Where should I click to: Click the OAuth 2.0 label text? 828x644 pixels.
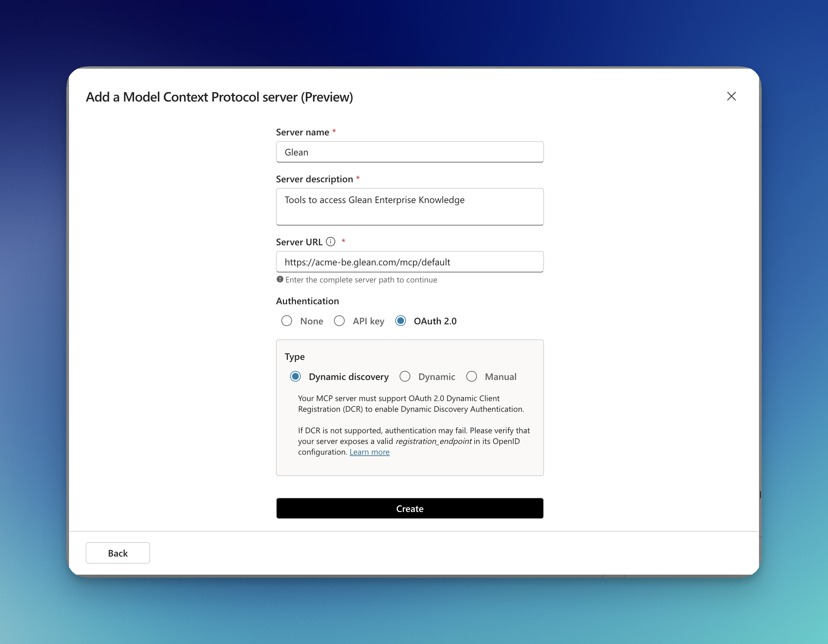pos(435,321)
